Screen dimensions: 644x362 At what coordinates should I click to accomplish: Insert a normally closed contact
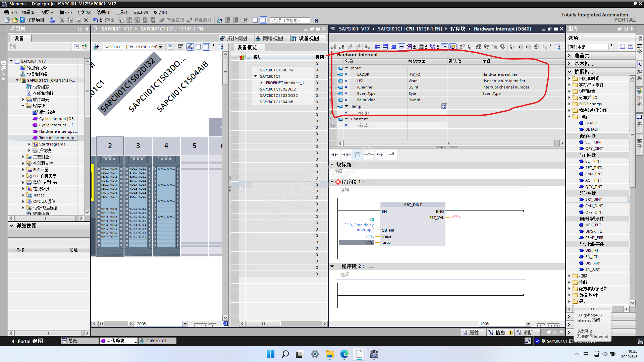coord(346,155)
